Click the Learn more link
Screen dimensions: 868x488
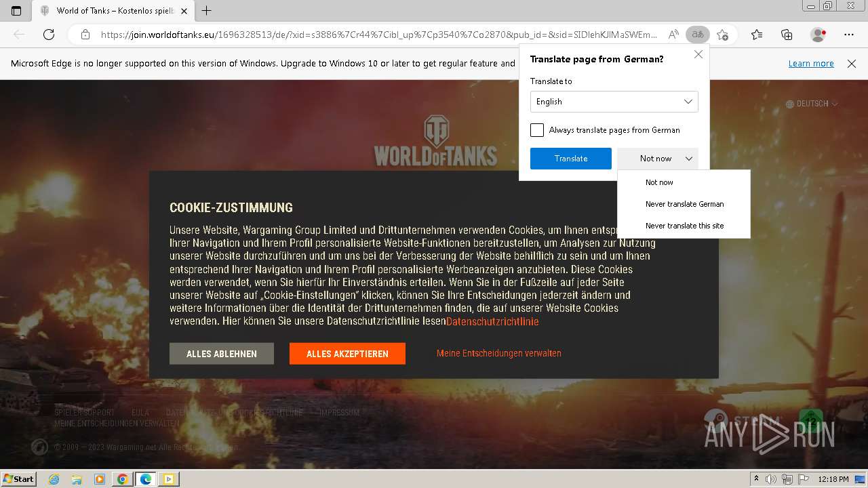pyautogui.click(x=811, y=63)
